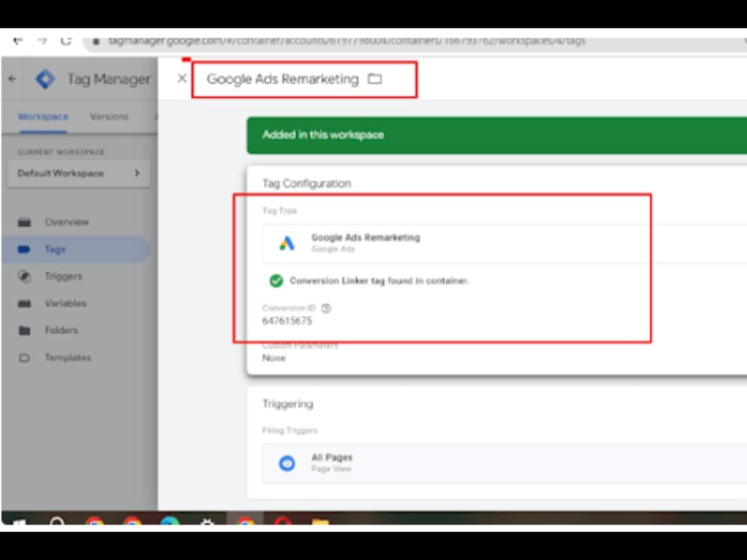
Task: Open Triggers in the sidebar
Action: tap(63, 276)
